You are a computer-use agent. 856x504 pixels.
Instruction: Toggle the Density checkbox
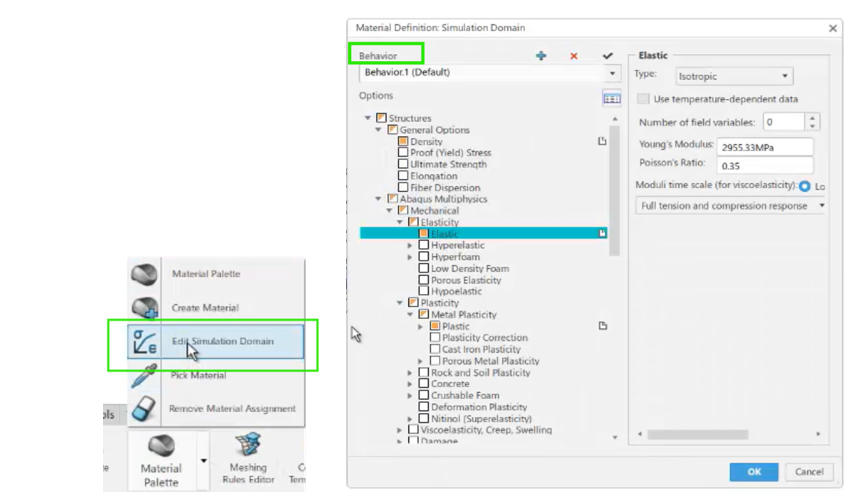click(x=403, y=141)
